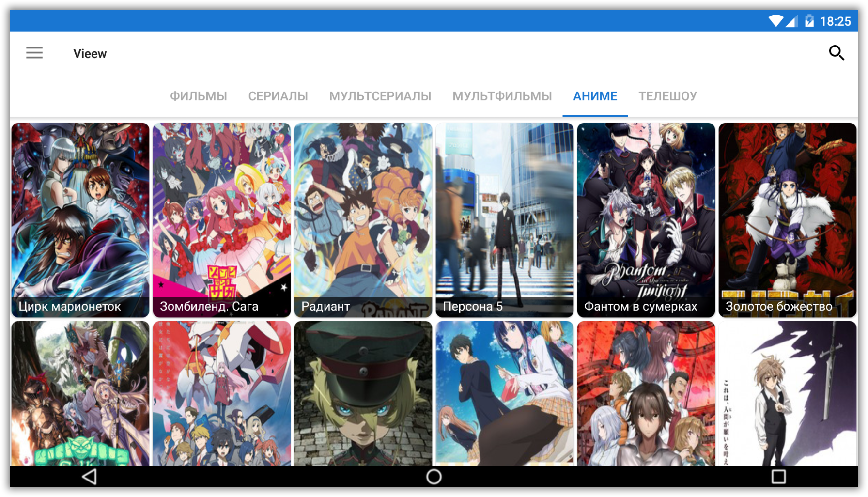This screenshot has width=868, height=497.
Task: Switch to the СЕРИАЛЫ tab
Action: pyautogui.click(x=278, y=96)
